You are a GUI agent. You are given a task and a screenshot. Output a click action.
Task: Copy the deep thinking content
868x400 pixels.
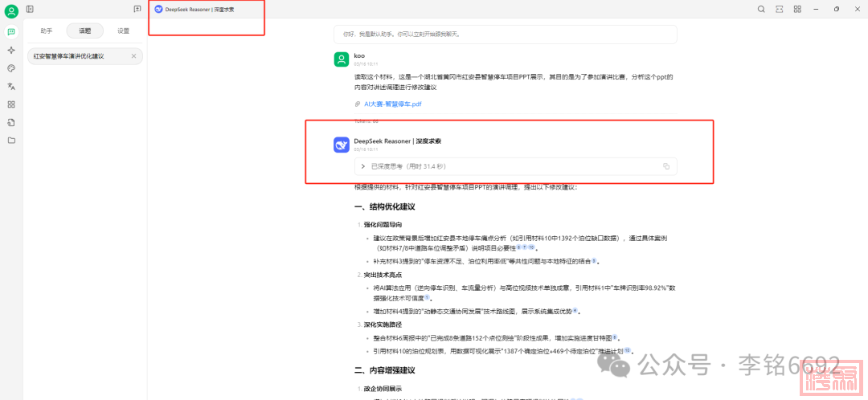(666, 166)
